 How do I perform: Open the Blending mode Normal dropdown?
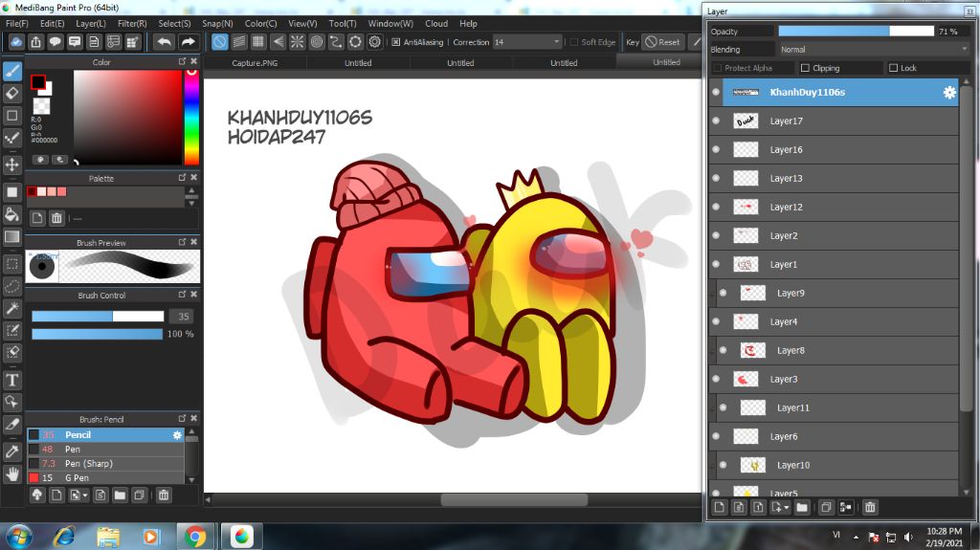pos(875,49)
